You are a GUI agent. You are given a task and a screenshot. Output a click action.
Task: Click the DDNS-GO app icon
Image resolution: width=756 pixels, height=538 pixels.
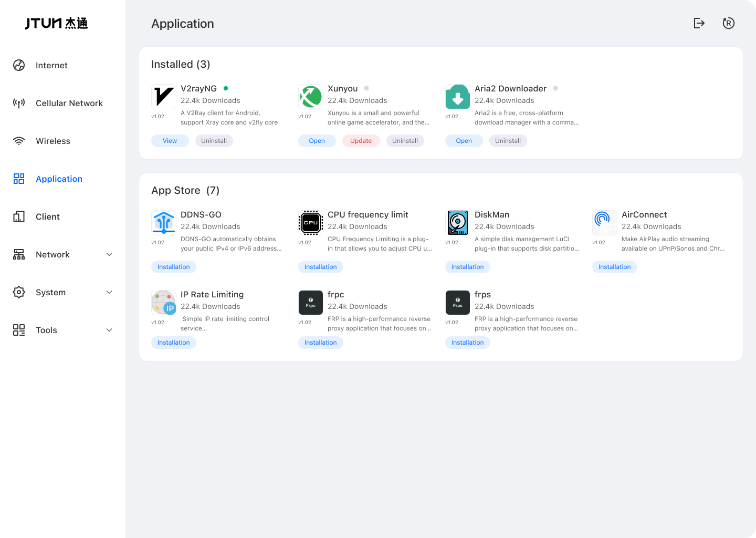[x=164, y=223]
